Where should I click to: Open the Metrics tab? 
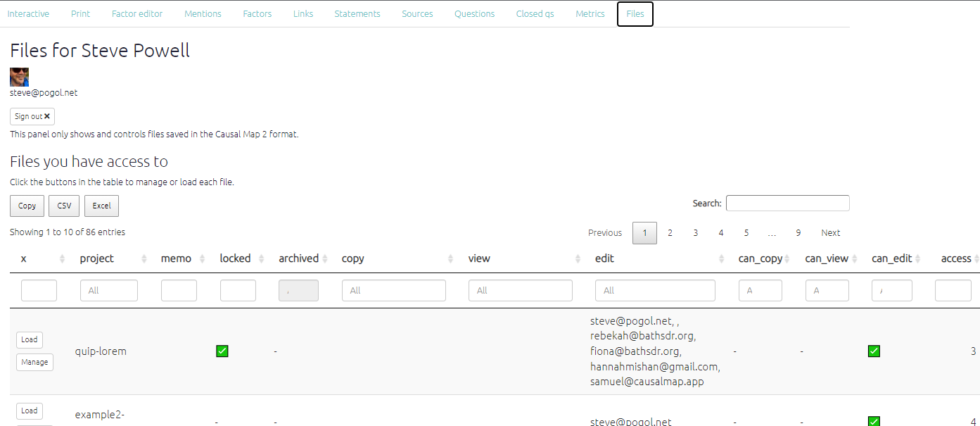pos(590,14)
